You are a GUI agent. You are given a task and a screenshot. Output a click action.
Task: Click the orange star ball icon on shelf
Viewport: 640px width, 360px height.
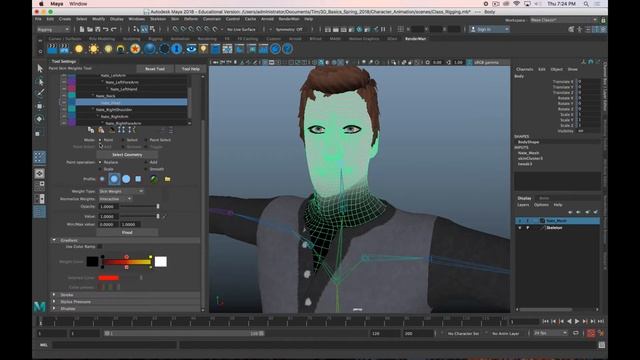(135, 49)
